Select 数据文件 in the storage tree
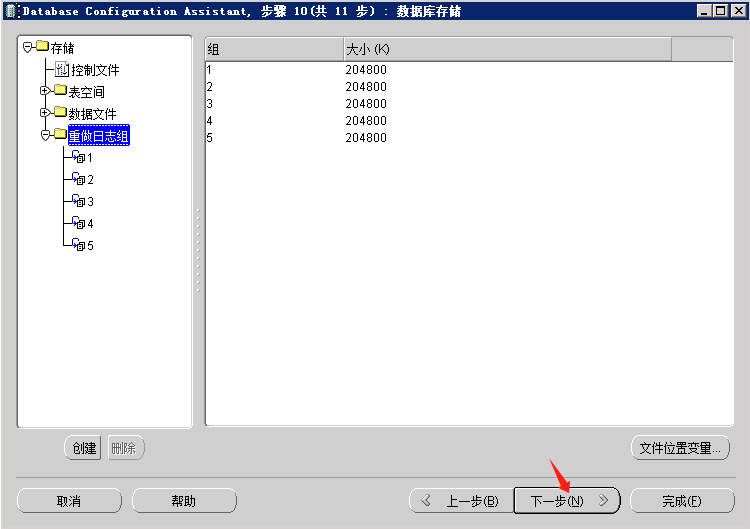Screen dimensions: 750x529 [x=92, y=114]
